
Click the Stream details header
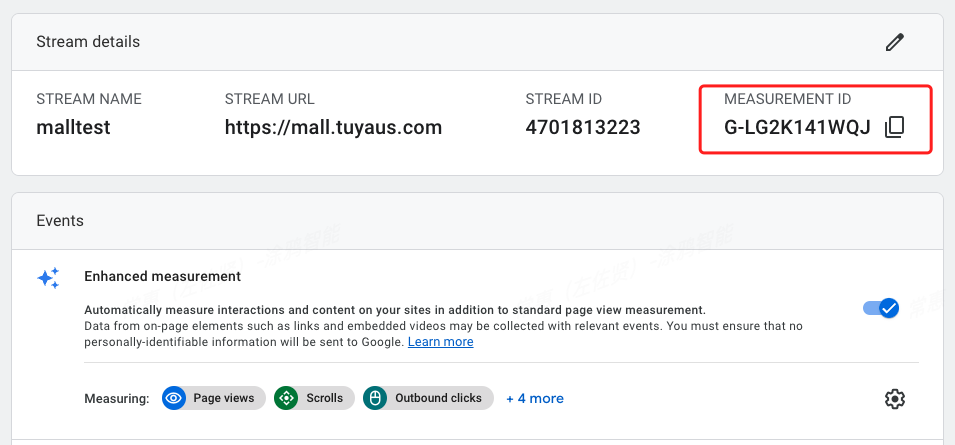point(88,42)
